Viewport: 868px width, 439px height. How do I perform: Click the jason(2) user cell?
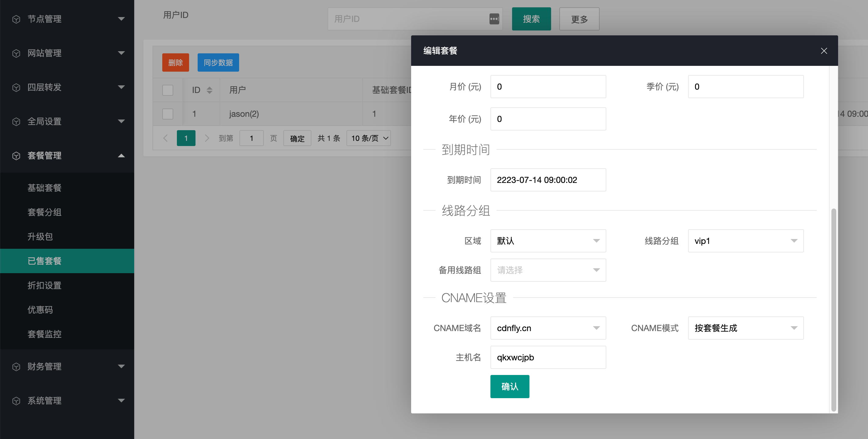click(291, 114)
